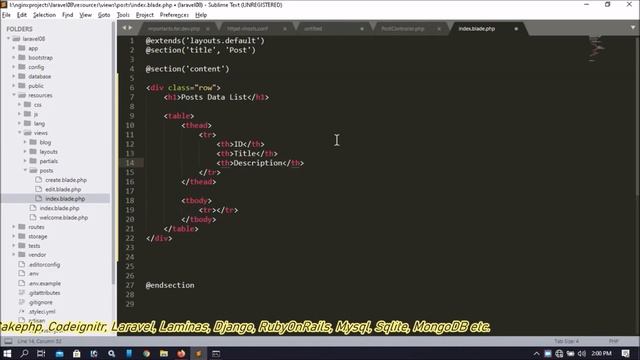Collapse the laravel08 root folder
Viewport: 640px width, 360px height.
click(x=8, y=39)
